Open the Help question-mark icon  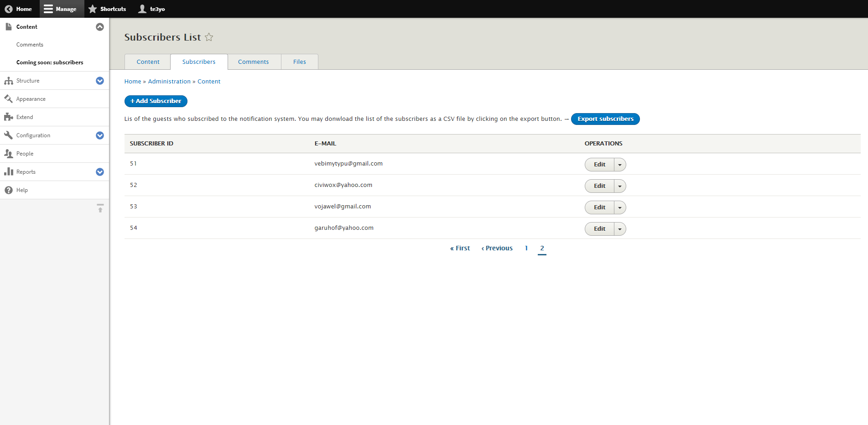coord(9,190)
